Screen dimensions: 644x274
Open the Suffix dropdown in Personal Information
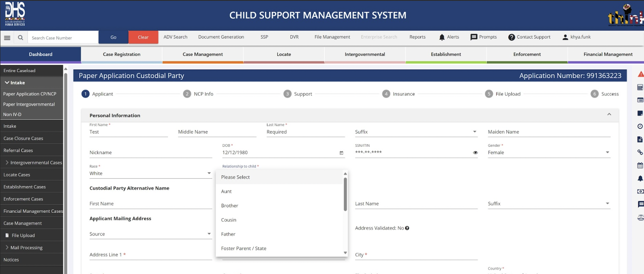416,132
